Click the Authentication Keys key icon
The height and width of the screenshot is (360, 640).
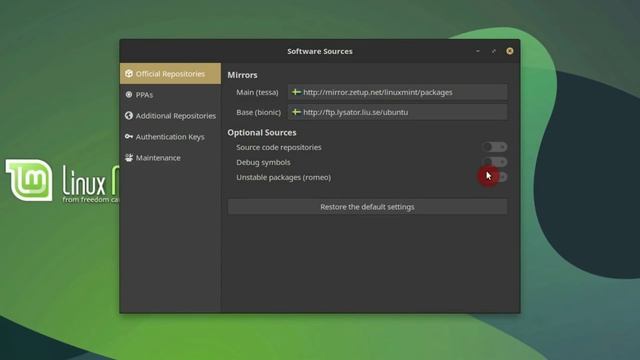click(x=129, y=136)
